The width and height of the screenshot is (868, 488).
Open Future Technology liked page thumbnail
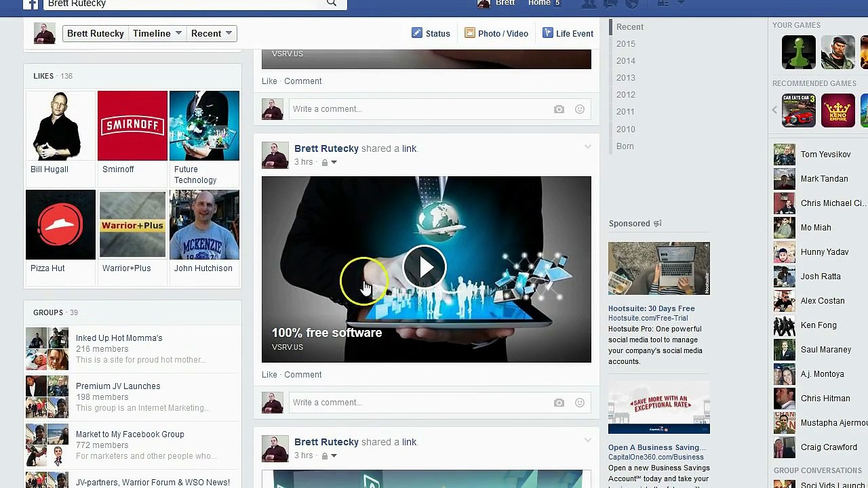(x=204, y=125)
